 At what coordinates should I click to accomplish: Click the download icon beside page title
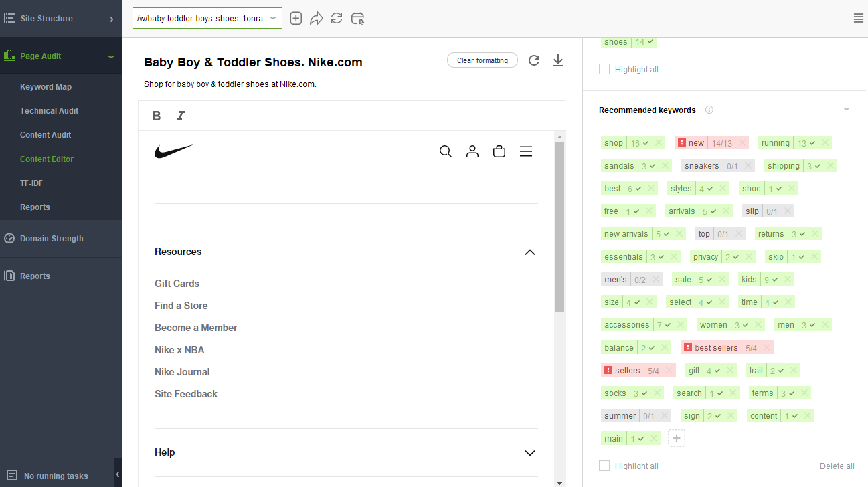pos(558,60)
